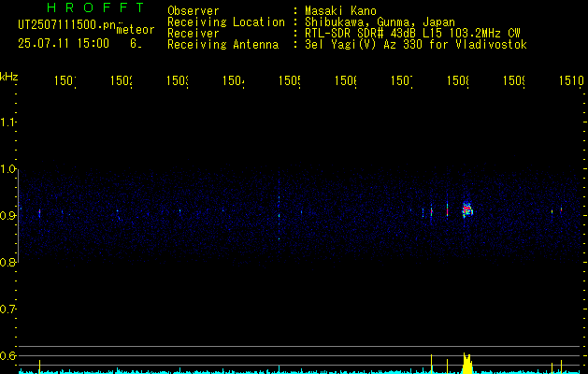Click the RTL-SDR SDR# 43dB receiver description
The width and height of the screenshot is (588, 374).
[x=412, y=34]
